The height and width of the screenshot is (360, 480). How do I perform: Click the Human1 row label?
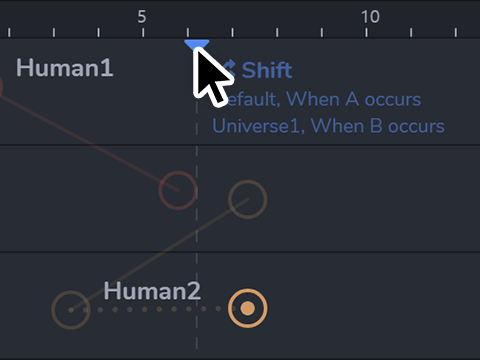[x=65, y=68]
